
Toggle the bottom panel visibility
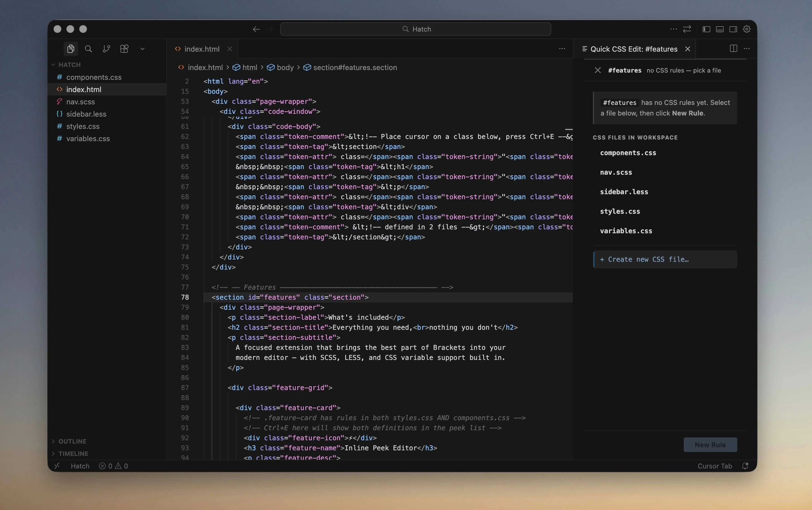point(720,29)
